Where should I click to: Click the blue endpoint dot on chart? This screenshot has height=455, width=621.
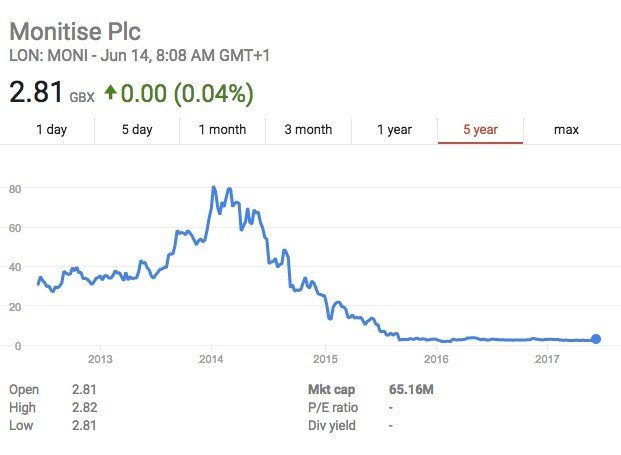[x=596, y=340]
